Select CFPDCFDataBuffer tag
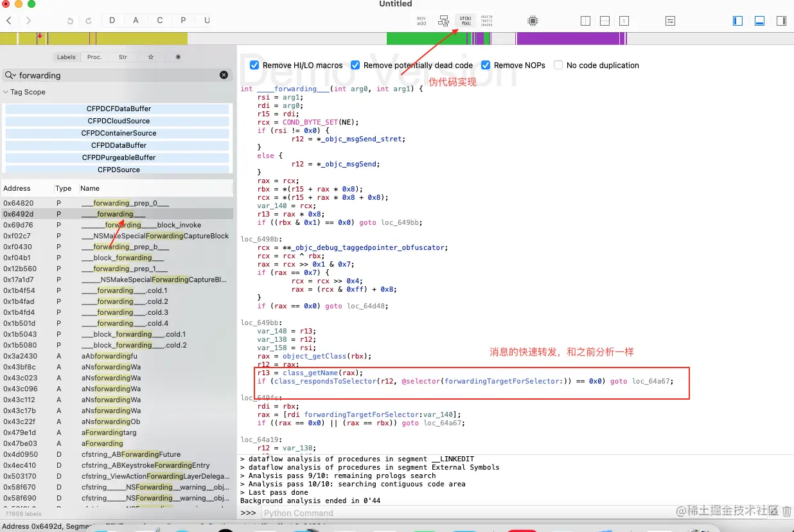This screenshot has height=532, width=794. pos(118,109)
